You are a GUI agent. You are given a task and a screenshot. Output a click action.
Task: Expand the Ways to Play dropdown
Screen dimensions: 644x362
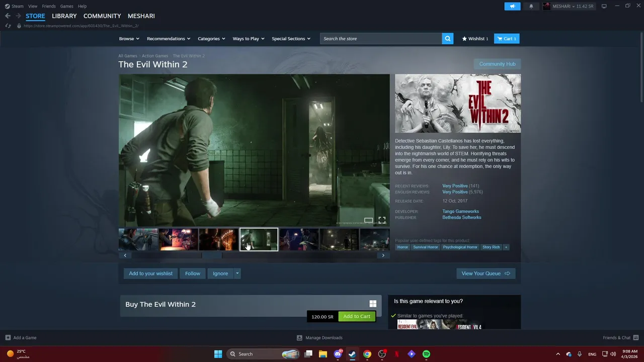(x=249, y=39)
